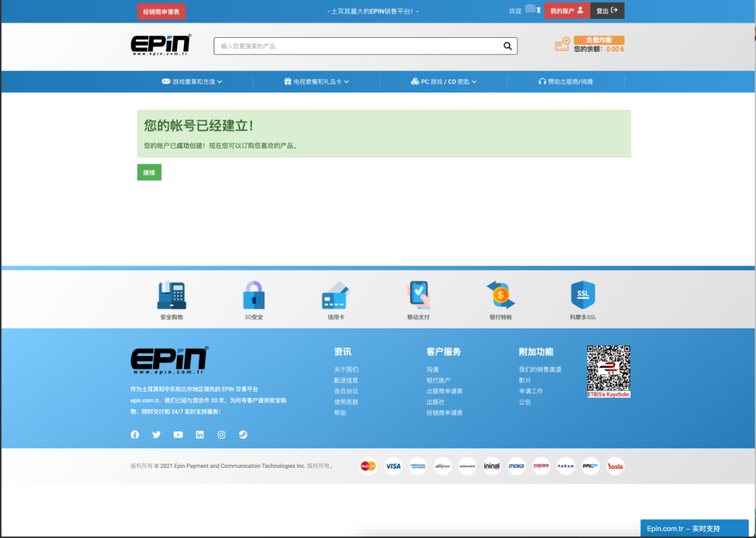Screen dimensions: 756x538
Task: Click the 您的余额 0.00 balance text
Action: tap(598, 49)
